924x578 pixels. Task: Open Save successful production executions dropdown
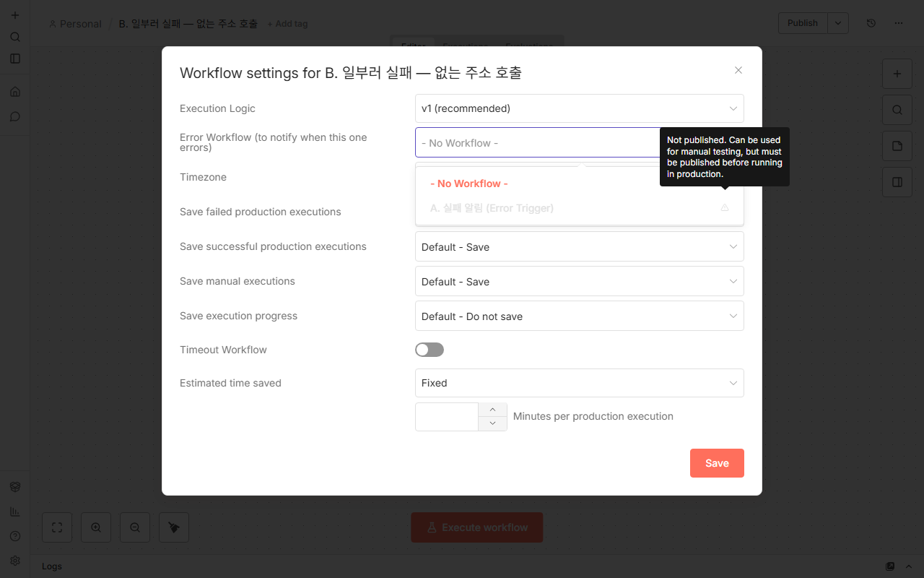pyautogui.click(x=580, y=246)
